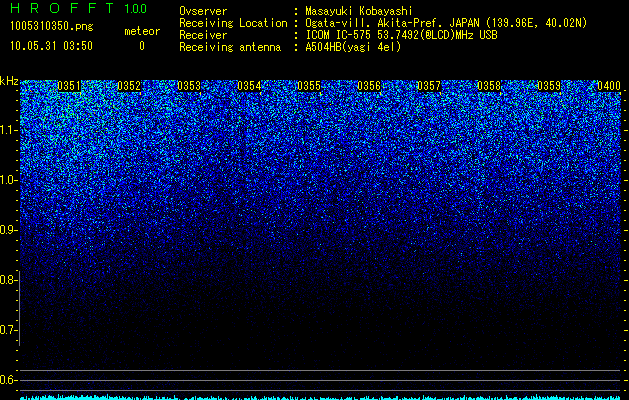The image size is (629, 400).
Task: Click the cyan signal level graph at bottom
Action: [x=320, y=397]
